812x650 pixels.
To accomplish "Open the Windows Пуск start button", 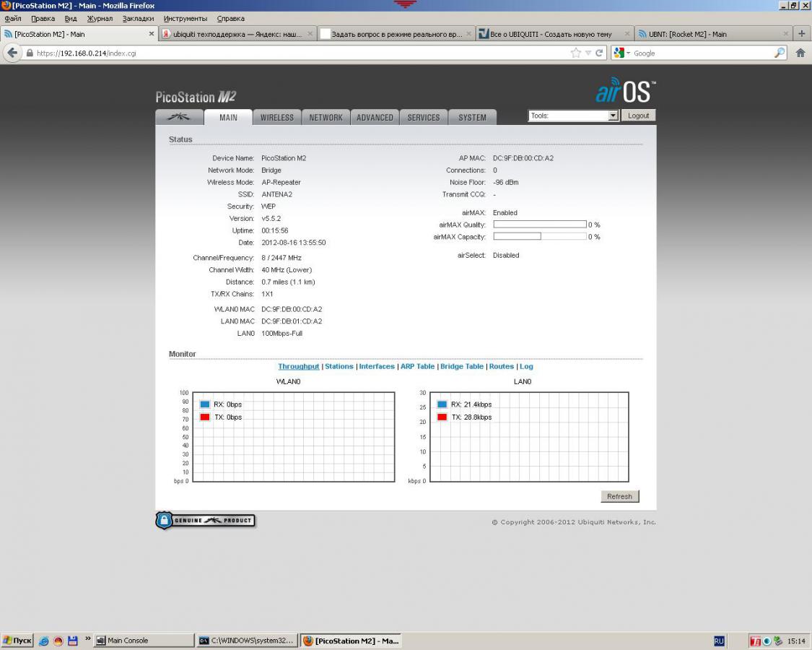I will [17, 641].
